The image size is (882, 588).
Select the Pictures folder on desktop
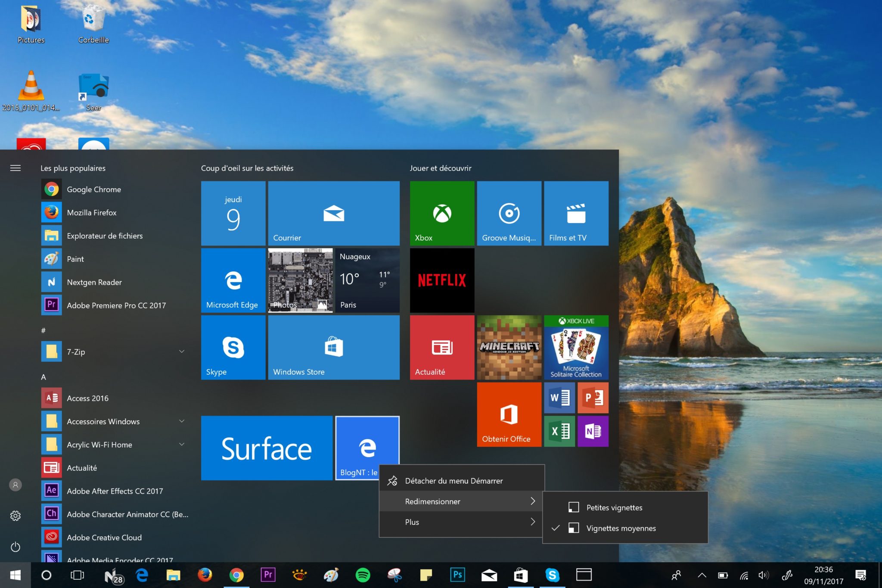point(31,24)
